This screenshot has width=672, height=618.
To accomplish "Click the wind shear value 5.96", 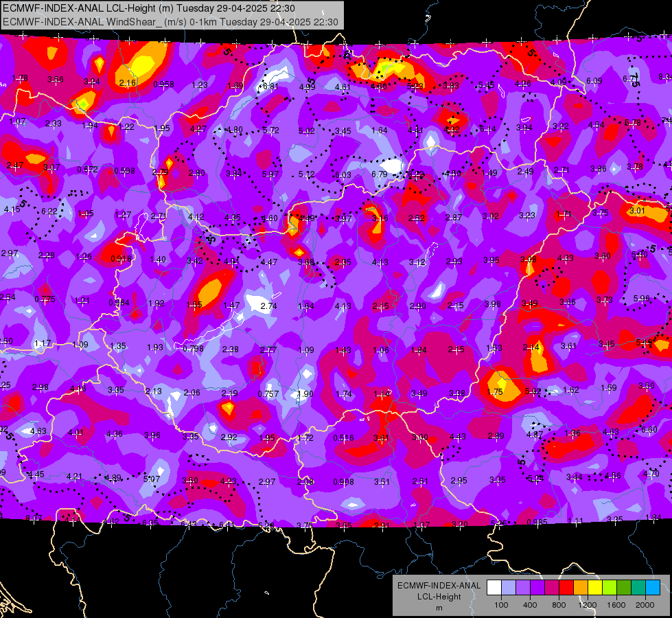I will coord(642,299).
